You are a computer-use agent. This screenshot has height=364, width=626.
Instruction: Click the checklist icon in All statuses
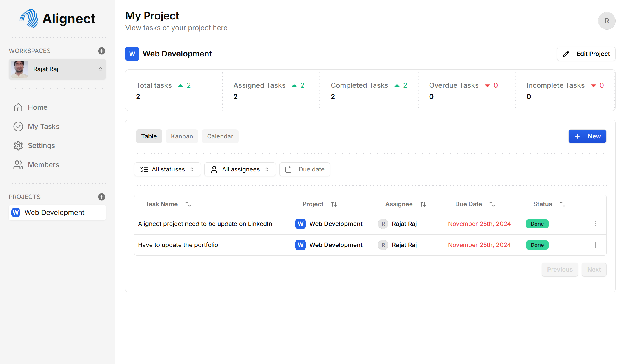pos(144,169)
